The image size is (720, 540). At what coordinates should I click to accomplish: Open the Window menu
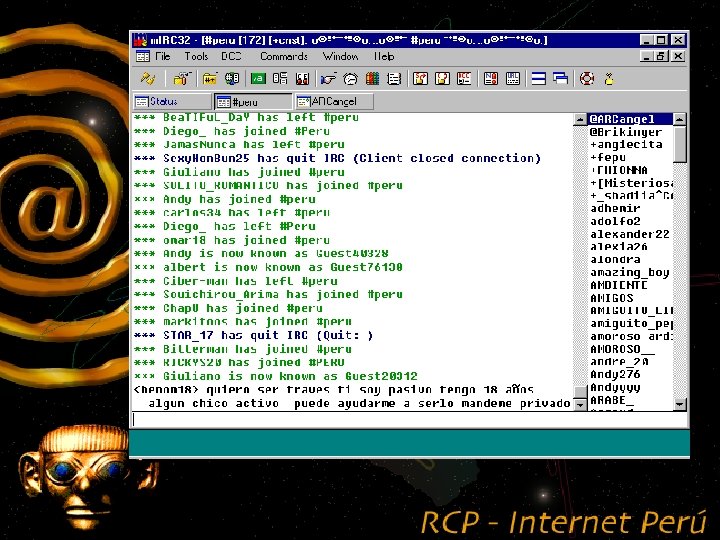tap(340, 56)
